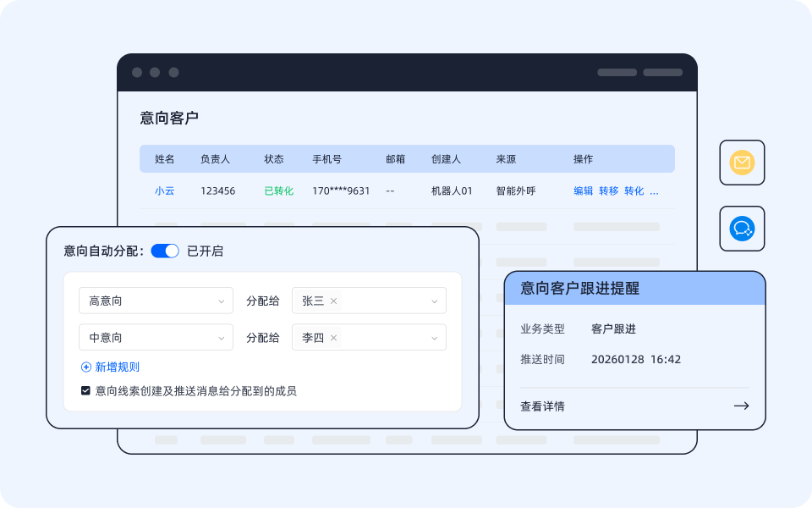Open the envelope notification icon
The height and width of the screenshot is (508, 812).
742,163
